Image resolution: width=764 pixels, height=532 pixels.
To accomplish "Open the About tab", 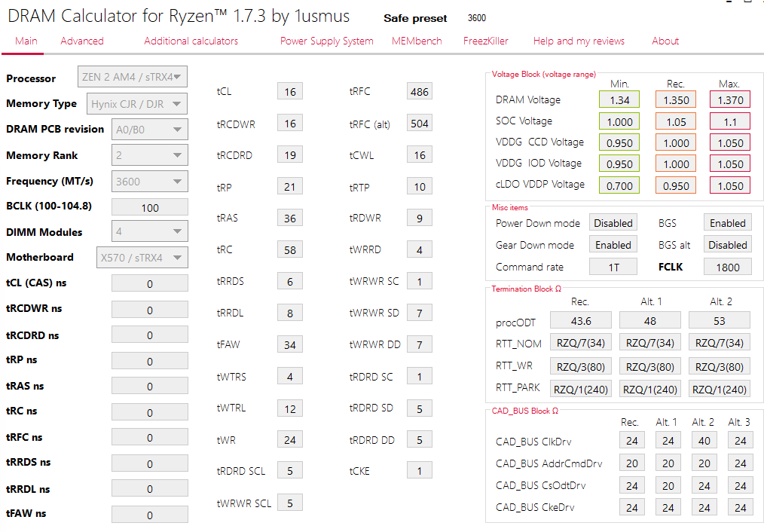I will [665, 41].
